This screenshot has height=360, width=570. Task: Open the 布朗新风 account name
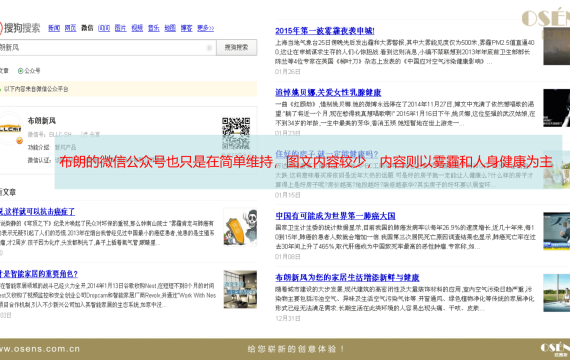[42, 121]
